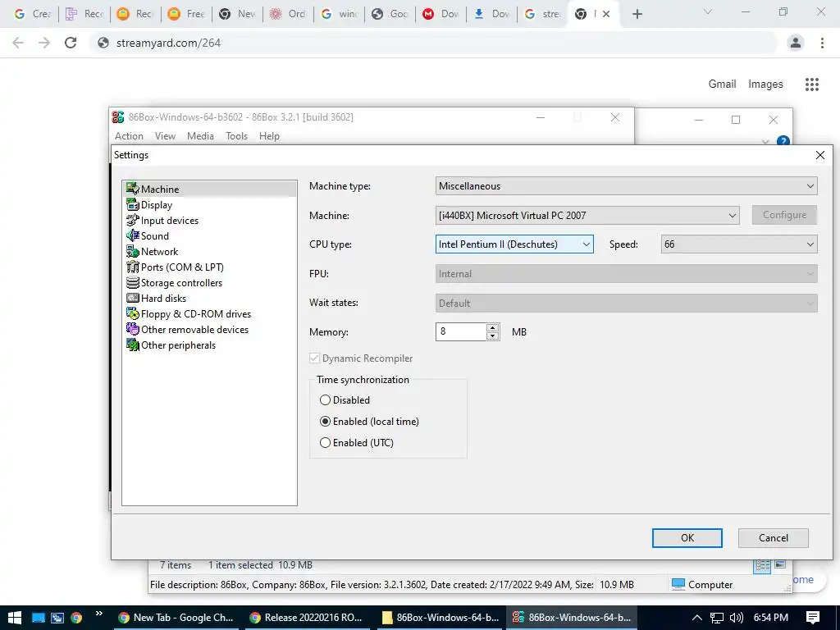The image size is (840, 630).
Task: Click the taskbar volume icon
Action: click(737, 618)
